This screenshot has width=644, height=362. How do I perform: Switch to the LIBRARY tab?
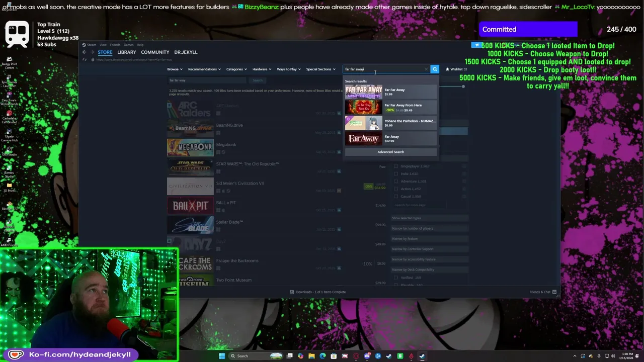pyautogui.click(x=127, y=52)
